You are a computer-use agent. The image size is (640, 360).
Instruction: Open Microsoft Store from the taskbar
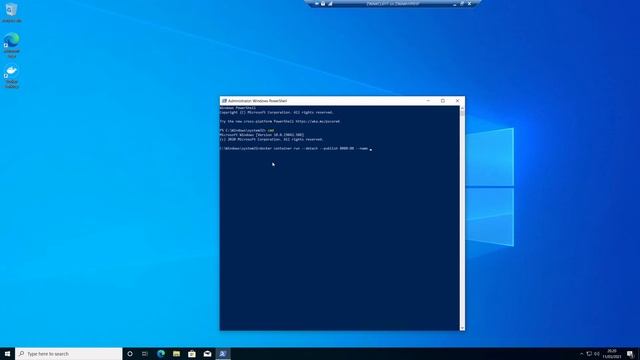pyautogui.click(x=192, y=353)
